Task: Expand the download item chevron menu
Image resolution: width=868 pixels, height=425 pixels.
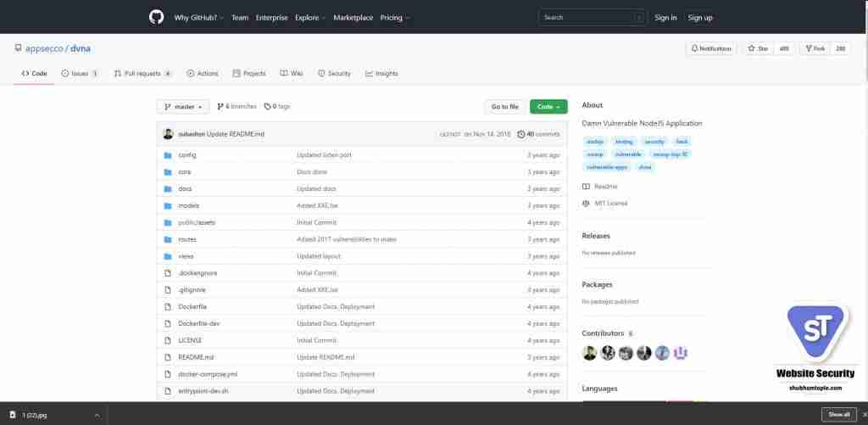Action: pos(97,415)
